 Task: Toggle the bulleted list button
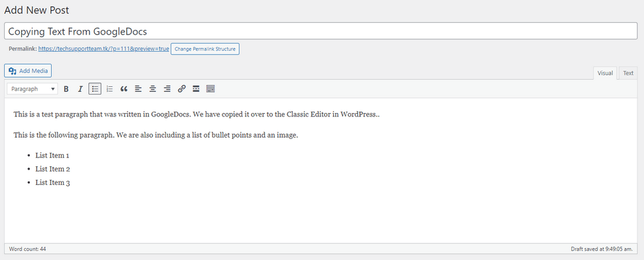[x=95, y=89]
